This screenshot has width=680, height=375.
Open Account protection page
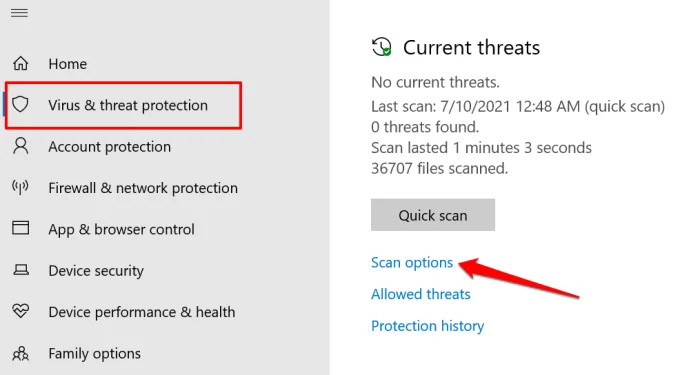pyautogui.click(x=110, y=147)
